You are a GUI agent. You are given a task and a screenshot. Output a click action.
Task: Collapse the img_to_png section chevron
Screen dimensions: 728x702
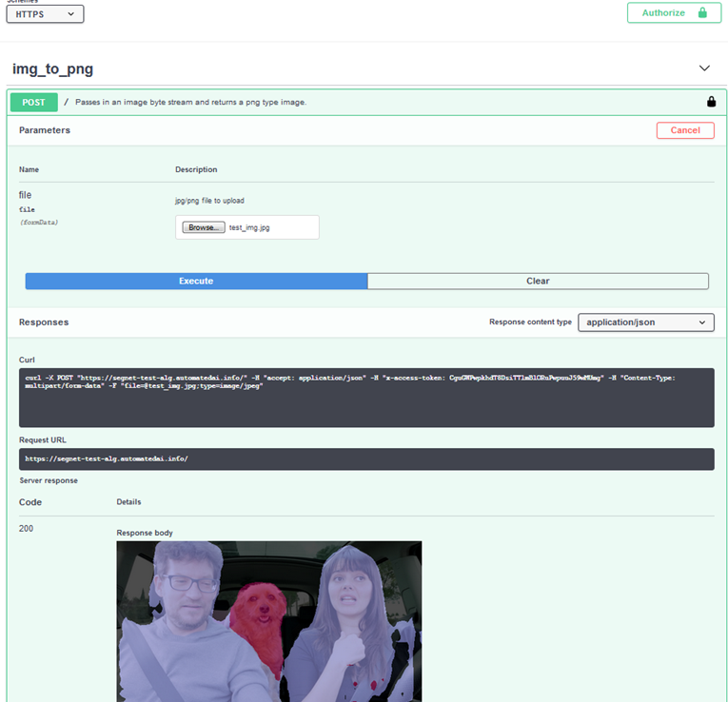704,68
